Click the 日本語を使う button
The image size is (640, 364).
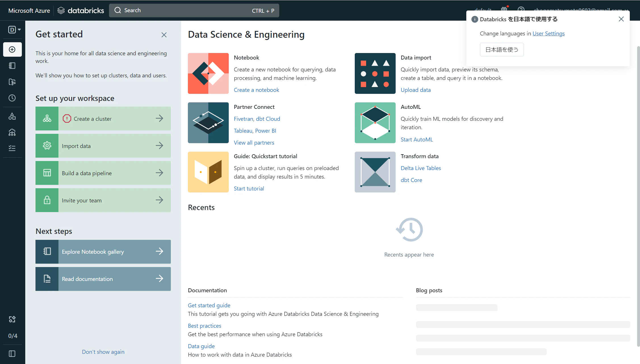point(502,50)
